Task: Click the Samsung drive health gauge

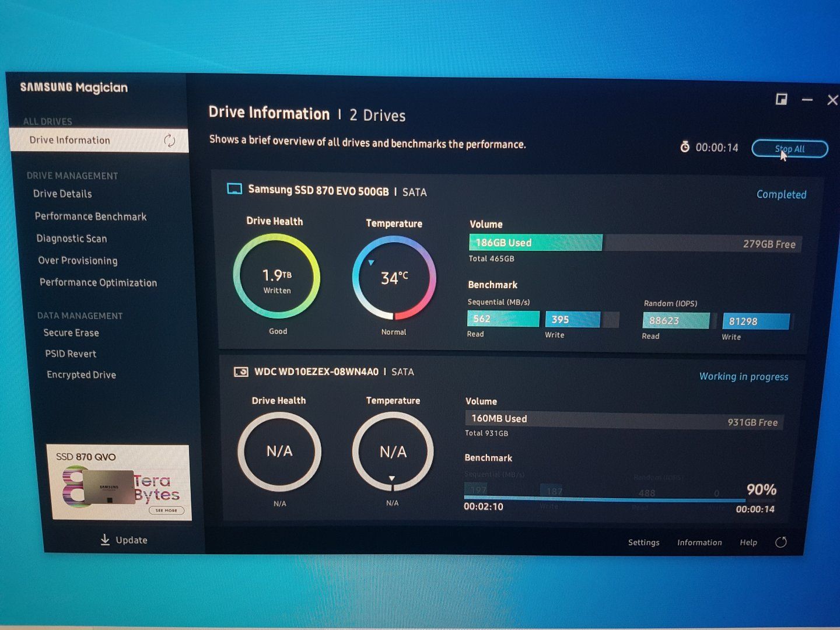Action: (x=276, y=276)
